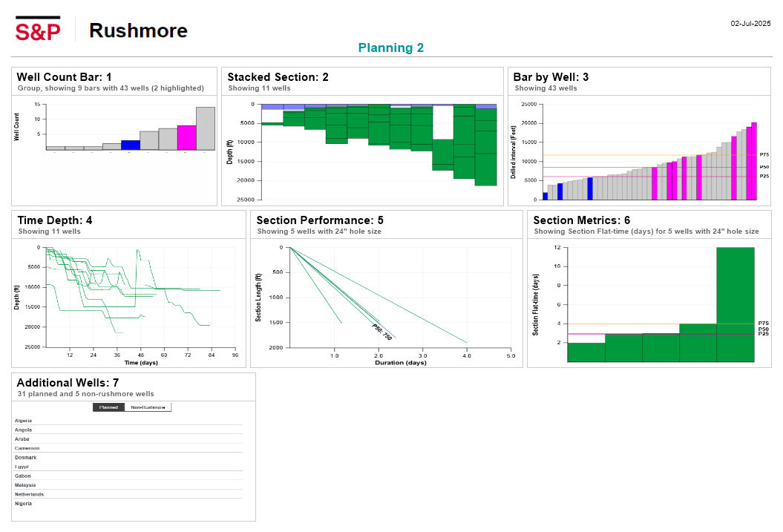Select Algeria in the Additional Wells list

pyautogui.click(x=23, y=421)
